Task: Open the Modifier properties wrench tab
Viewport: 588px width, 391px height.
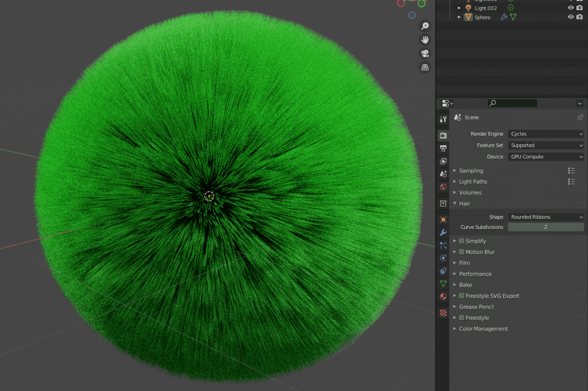Action: (x=443, y=232)
